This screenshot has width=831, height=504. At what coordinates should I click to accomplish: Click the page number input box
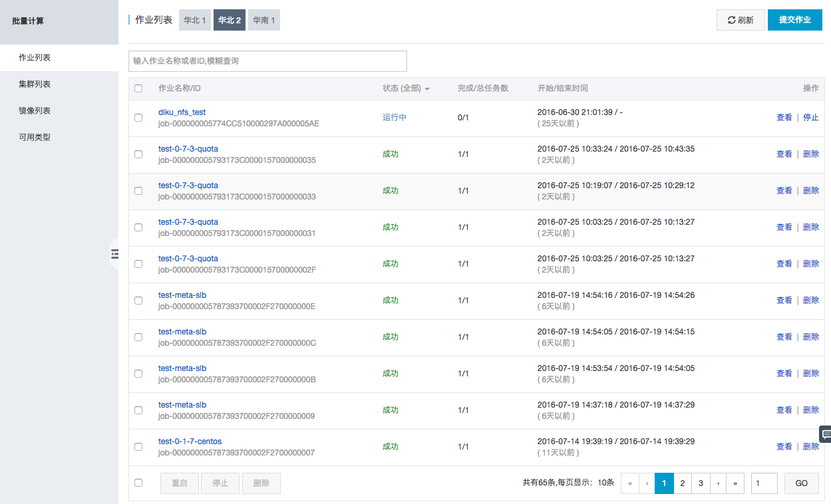point(764,483)
